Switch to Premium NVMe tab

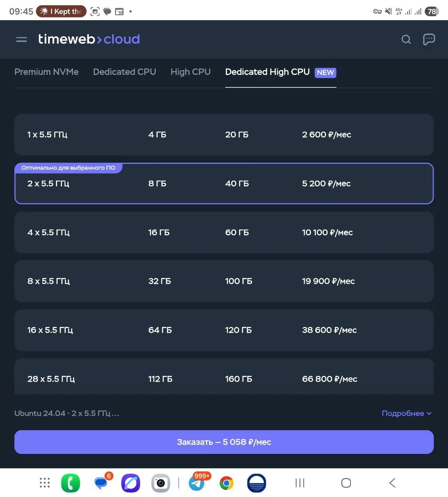(x=47, y=72)
